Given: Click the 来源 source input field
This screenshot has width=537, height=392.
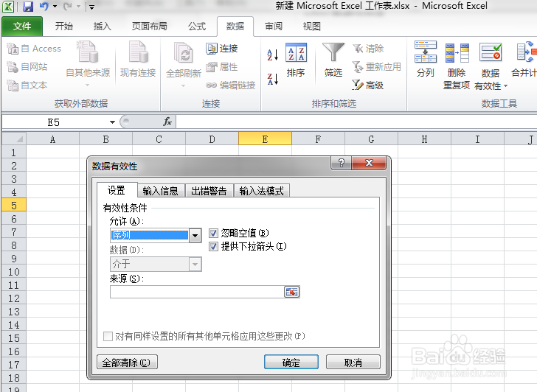Looking at the screenshot, I should click(197, 292).
